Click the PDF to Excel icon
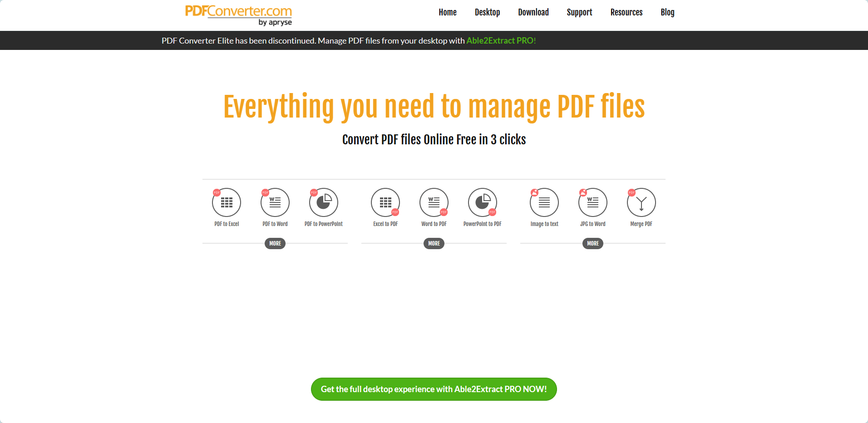The image size is (868, 423). pyautogui.click(x=227, y=202)
